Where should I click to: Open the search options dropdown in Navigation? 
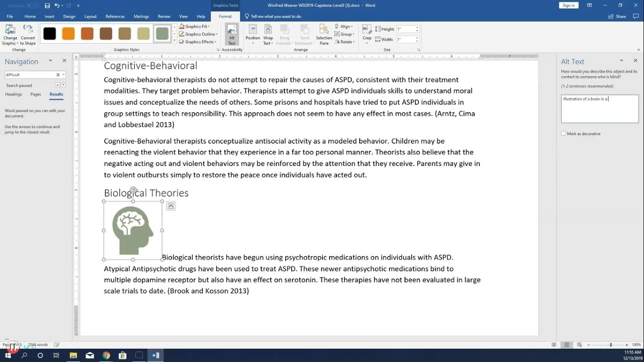click(x=63, y=75)
